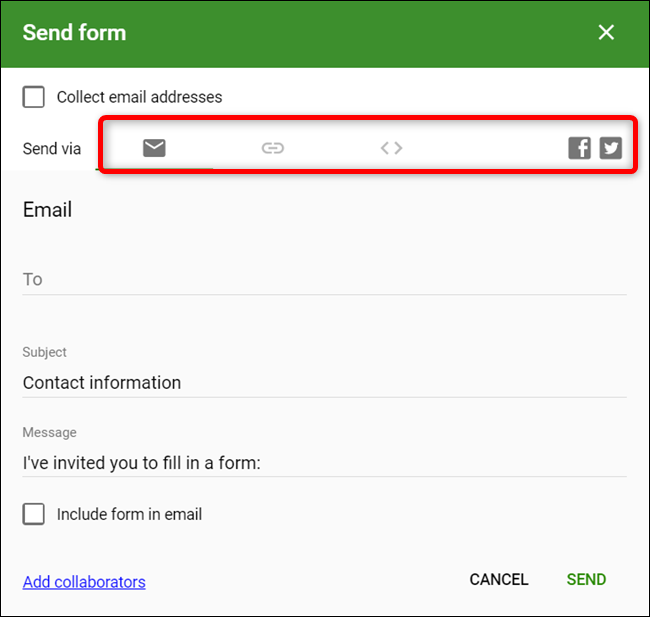Click the To recipients field
Screen dimensions: 650x617
pyautogui.click(x=325, y=280)
